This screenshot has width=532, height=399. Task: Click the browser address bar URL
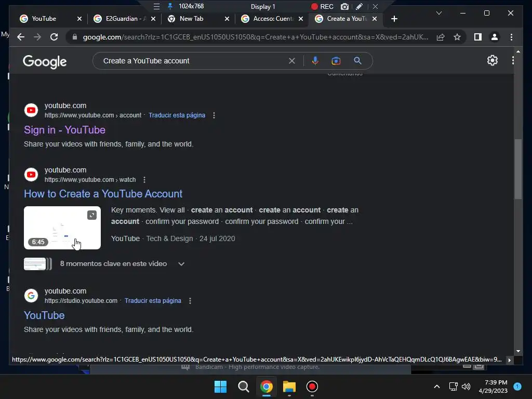[x=255, y=37]
